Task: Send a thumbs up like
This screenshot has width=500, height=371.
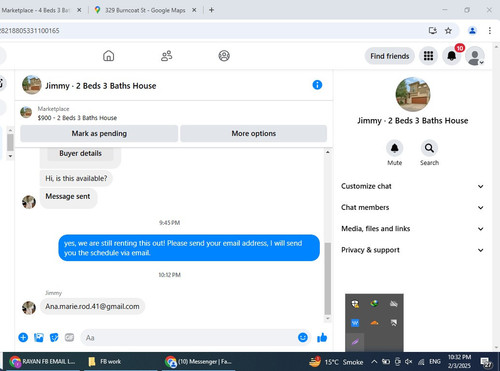Action: point(322,338)
